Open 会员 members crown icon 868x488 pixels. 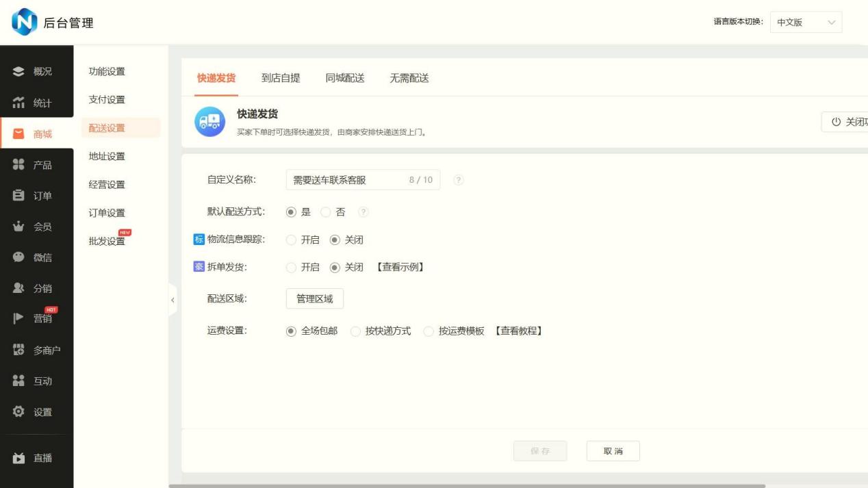(19, 227)
